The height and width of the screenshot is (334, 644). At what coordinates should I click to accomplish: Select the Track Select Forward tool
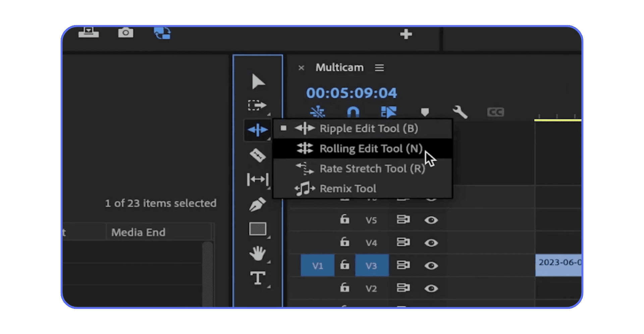click(258, 105)
